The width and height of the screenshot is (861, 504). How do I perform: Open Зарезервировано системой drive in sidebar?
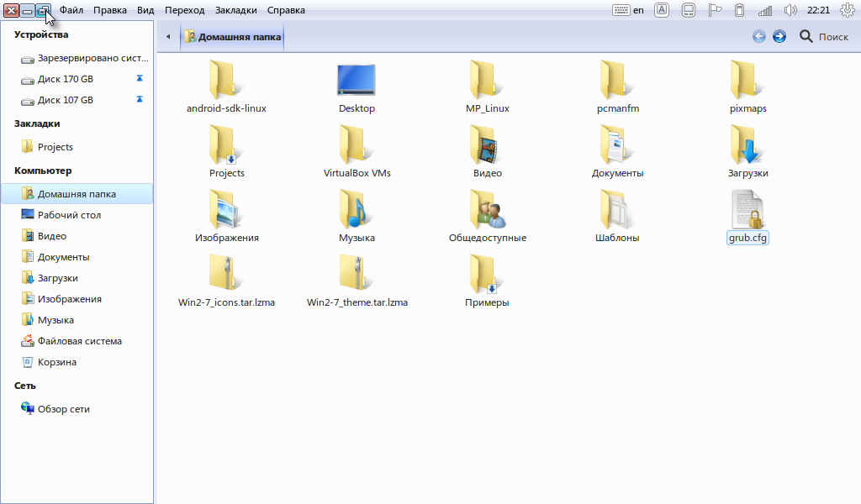(77, 58)
